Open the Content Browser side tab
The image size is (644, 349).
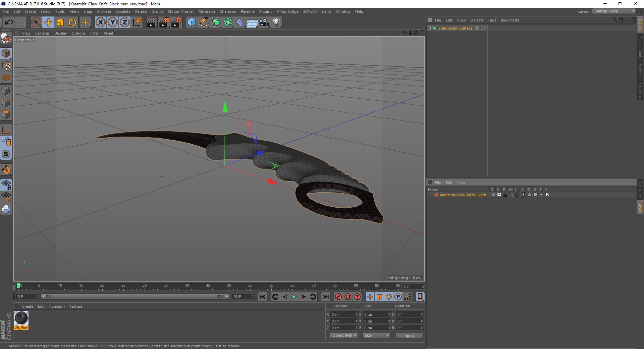point(640,63)
